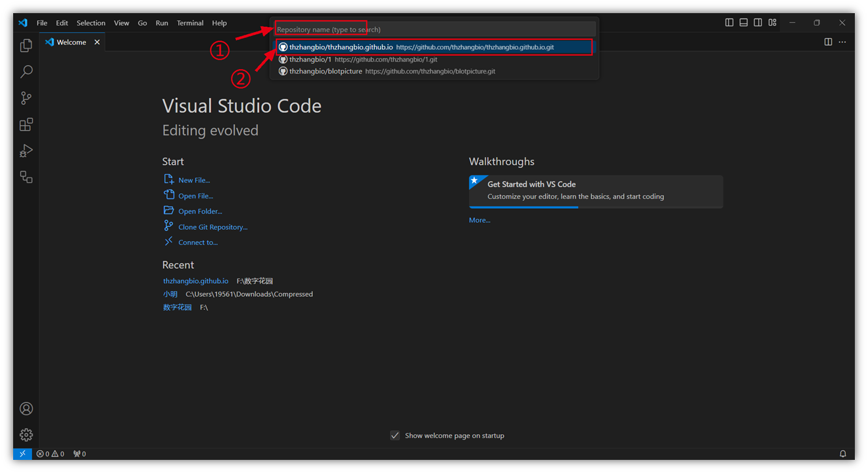The image size is (868, 473).
Task: Click the Get Started star icon
Action: point(474,180)
